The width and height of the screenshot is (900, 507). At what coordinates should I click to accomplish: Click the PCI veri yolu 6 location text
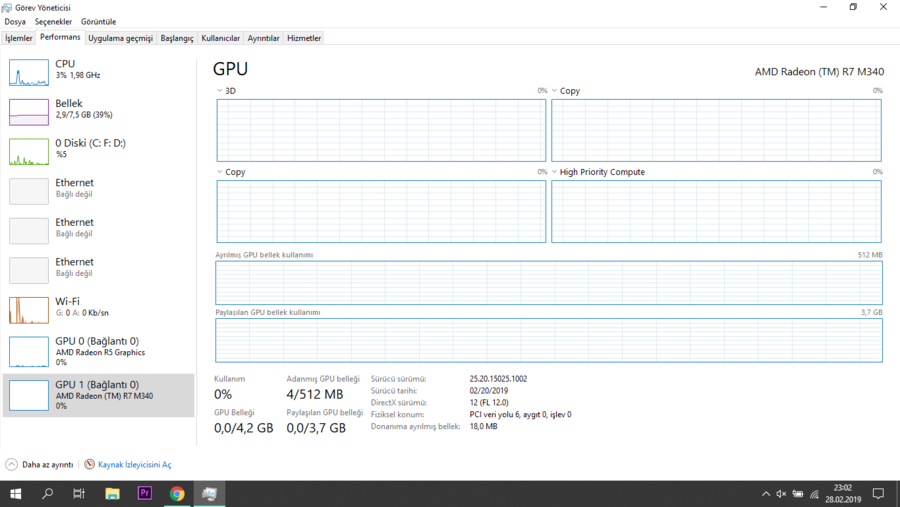[x=520, y=415]
